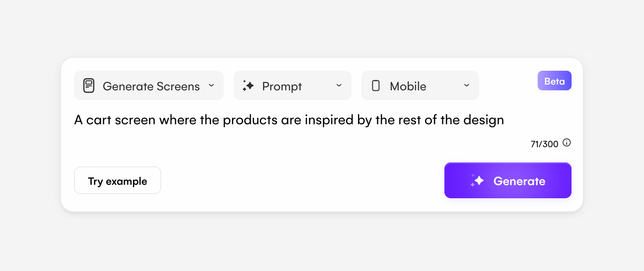Viewport: 644px width, 271px height.
Task: Expand the Generate Screens dropdown chevron
Action: [212, 85]
